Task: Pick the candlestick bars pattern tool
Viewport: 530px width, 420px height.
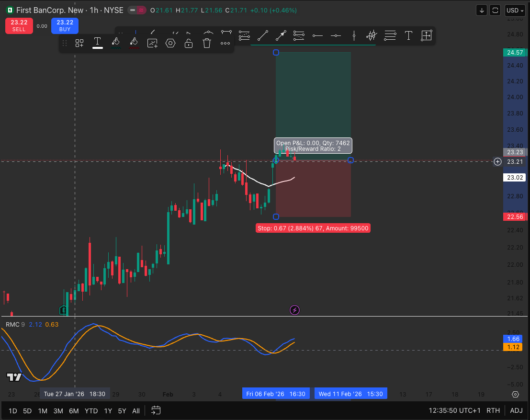Action: [372, 35]
